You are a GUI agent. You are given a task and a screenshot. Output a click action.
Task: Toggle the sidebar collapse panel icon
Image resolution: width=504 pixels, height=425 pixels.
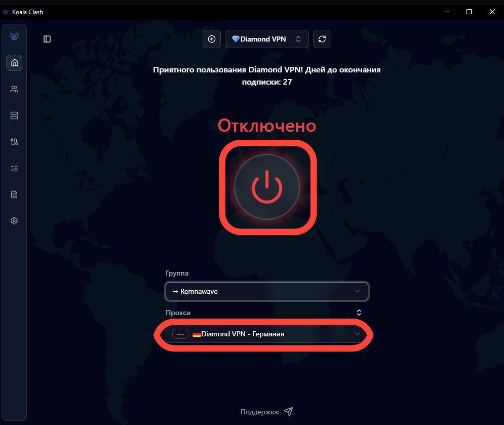(x=47, y=39)
